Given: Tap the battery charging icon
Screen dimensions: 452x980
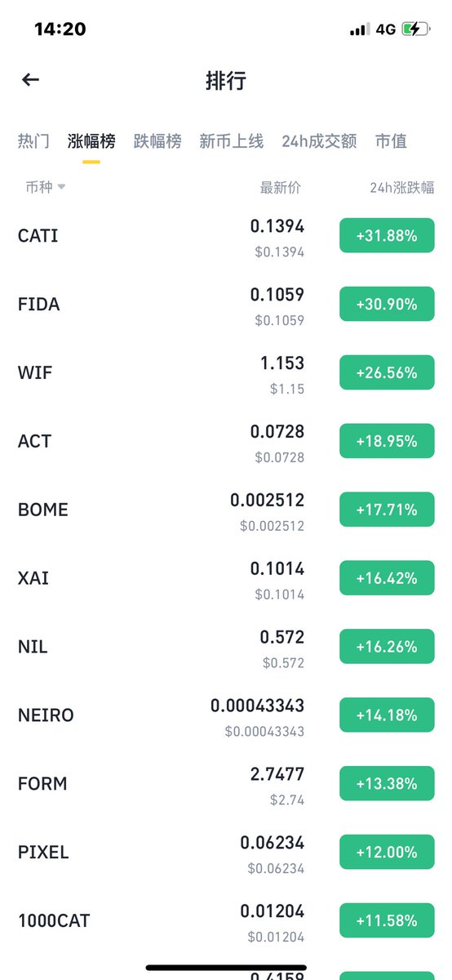Looking at the screenshot, I should point(415,29).
